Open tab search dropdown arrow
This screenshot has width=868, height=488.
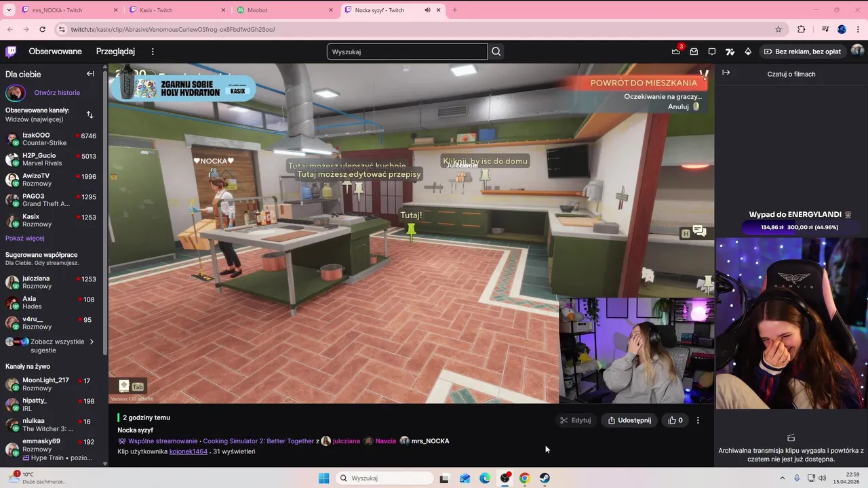[9, 10]
